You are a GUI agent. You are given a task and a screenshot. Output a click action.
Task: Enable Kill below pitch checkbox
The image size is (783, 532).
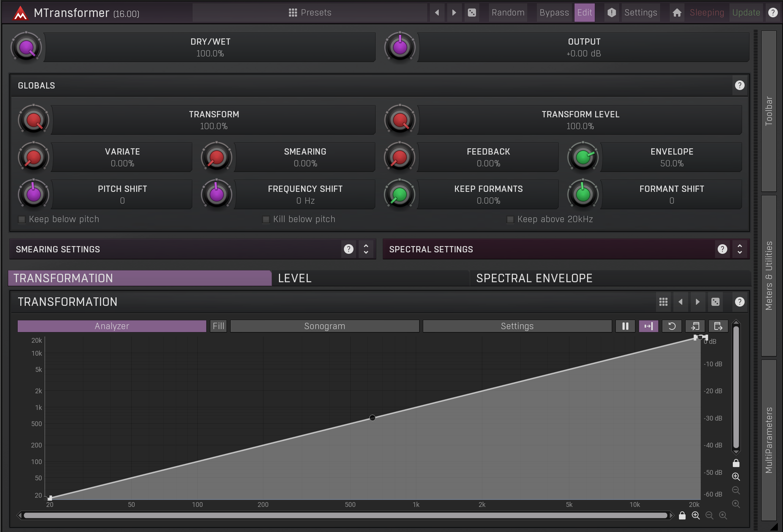pyautogui.click(x=266, y=220)
